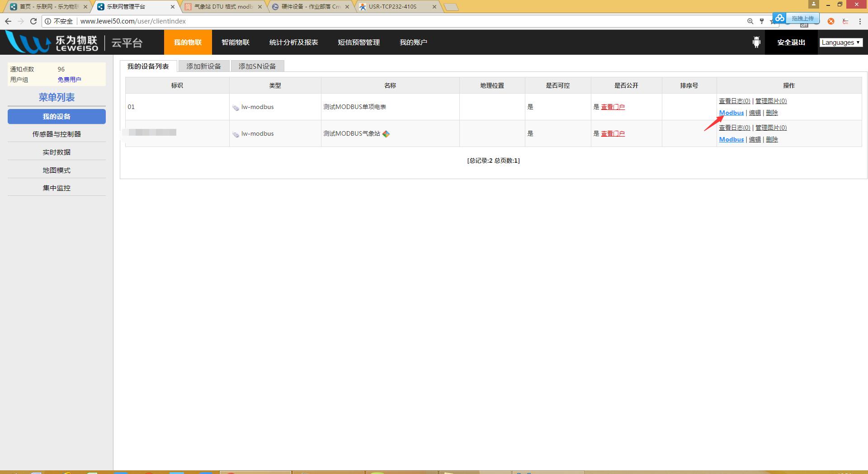Select 我的设备 in sidebar menu
Viewport: 868px width, 474px height.
pos(57,116)
